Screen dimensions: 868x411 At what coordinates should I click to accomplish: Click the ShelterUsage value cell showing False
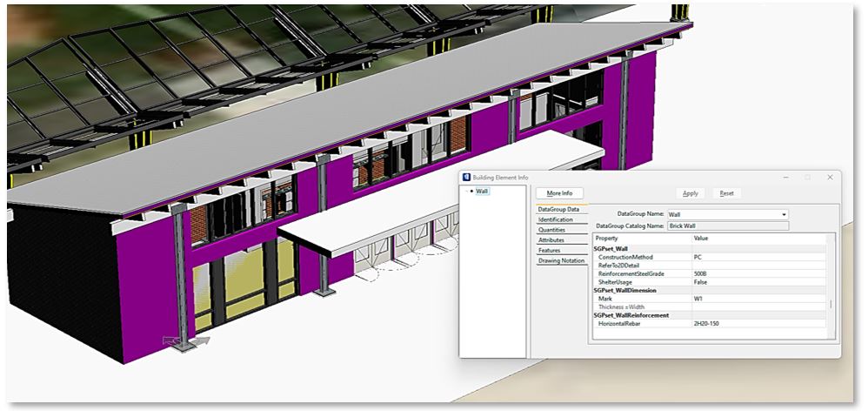[x=757, y=281]
